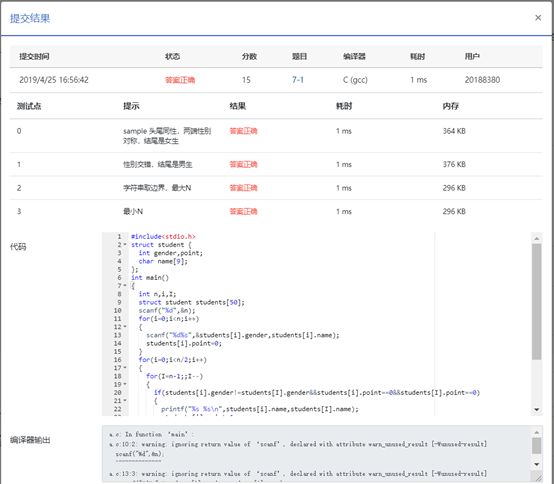Image resolution: width=554 pixels, height=484 pixels.
Task: Click the #include<stdio.h> code line
Action: click(163, 236)
